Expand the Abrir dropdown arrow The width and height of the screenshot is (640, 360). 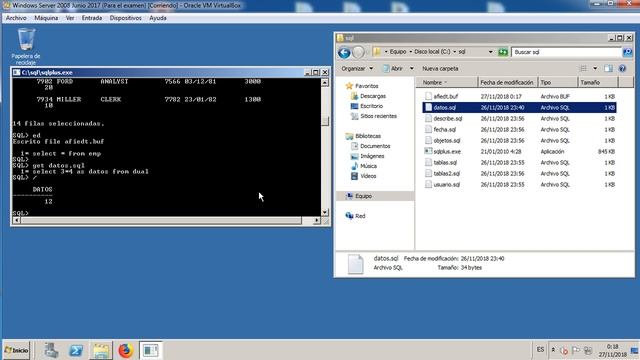coord(411,69)
